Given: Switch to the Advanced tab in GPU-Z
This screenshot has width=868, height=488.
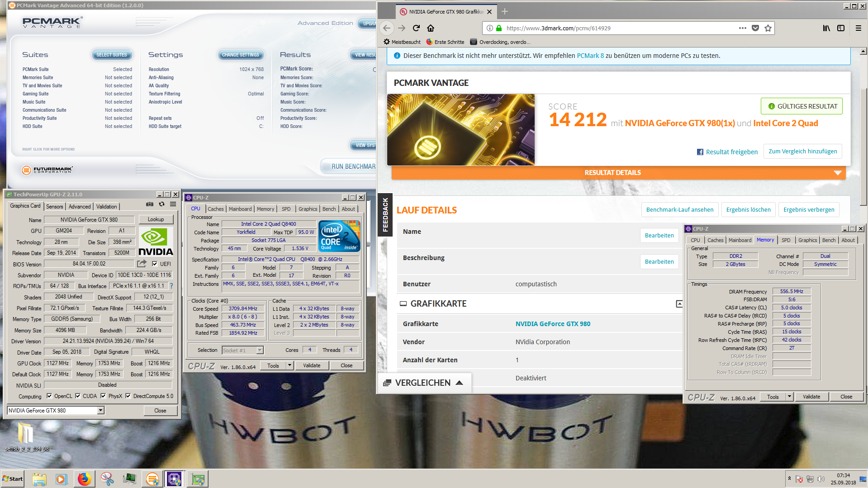Looking at the screenshot, I should 80,206.
